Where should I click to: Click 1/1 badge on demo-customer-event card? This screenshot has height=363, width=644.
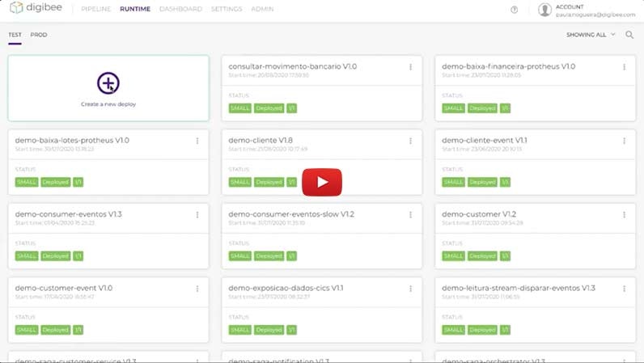(x=78, y=330)
